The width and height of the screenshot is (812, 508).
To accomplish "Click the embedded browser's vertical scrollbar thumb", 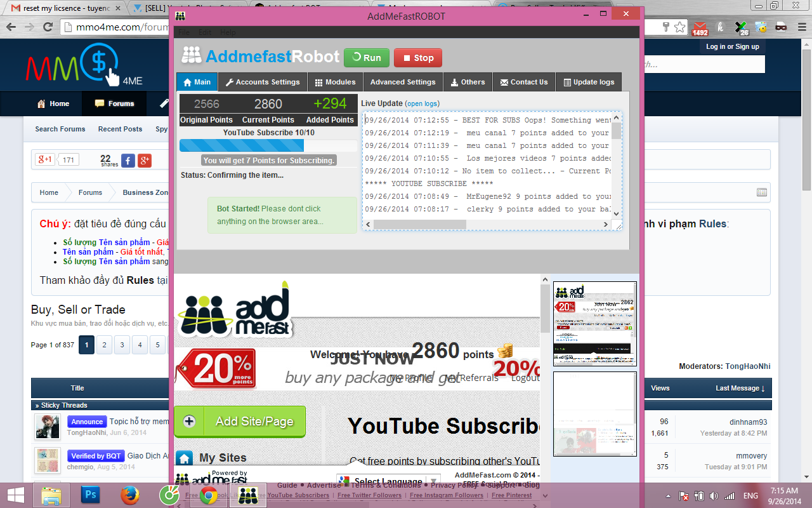I will [545, 309].
